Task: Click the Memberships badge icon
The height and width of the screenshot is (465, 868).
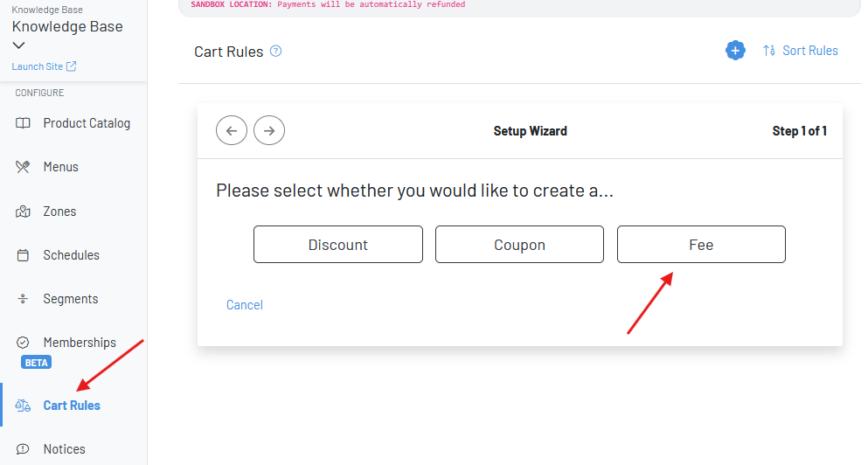Action: click(24, 343)
